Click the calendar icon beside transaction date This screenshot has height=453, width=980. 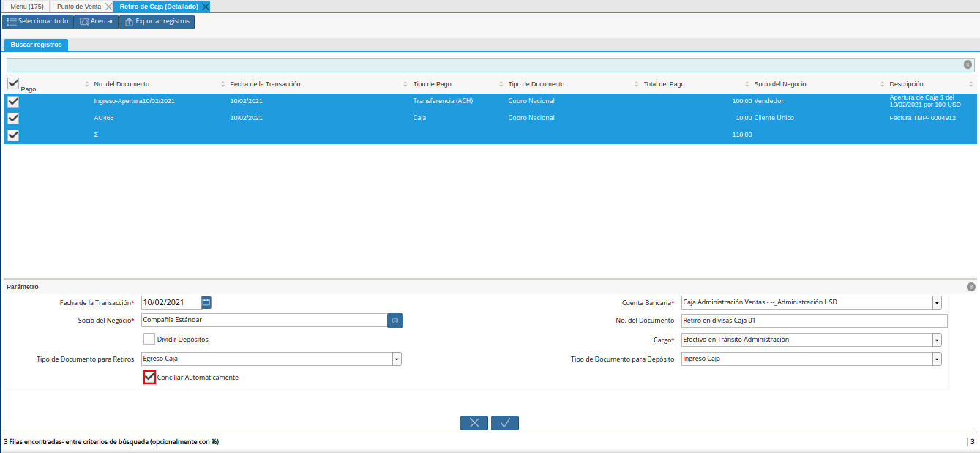[x=206, y=302]
